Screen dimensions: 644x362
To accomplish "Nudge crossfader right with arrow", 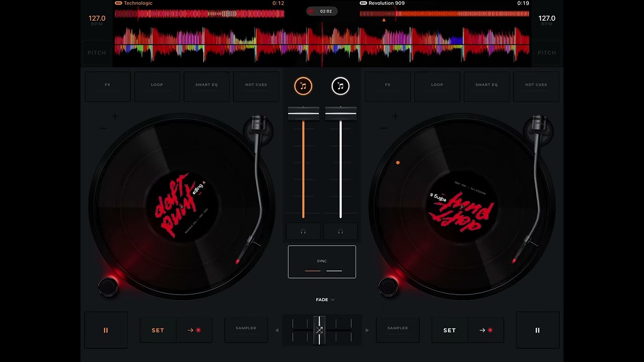I will coord(367,330).
